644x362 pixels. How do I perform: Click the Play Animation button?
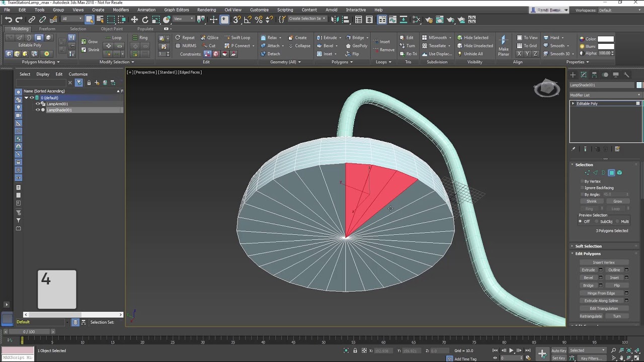511,350
